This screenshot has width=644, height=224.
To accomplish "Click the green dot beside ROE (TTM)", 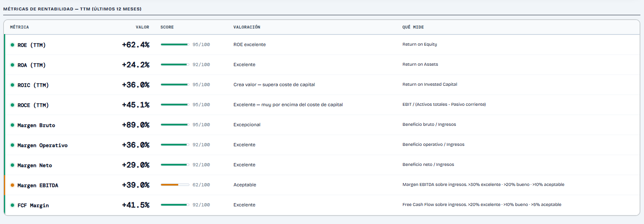I will click(12, 45).
